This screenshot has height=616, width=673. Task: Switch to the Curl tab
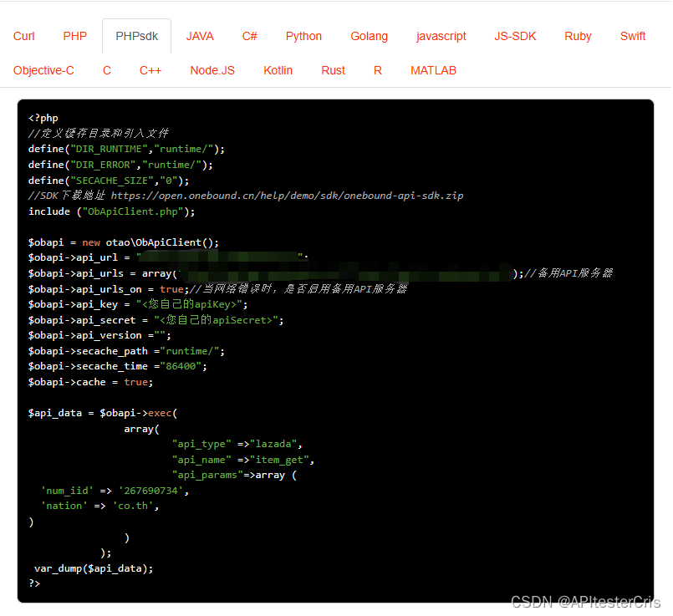24,36
